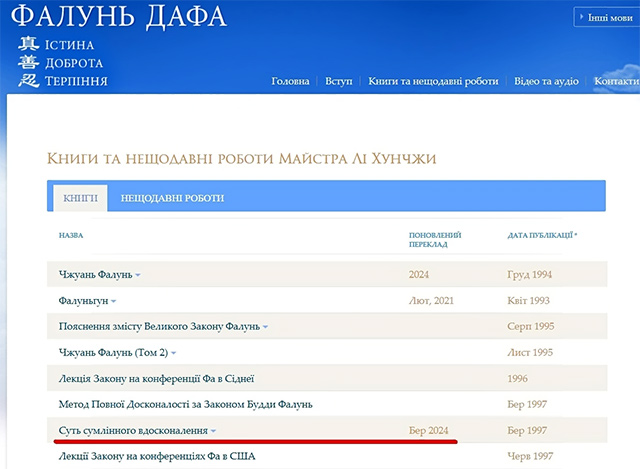Open Лекції Закону на конференціях Фа в США
The image size is (640, 469).
157,456
